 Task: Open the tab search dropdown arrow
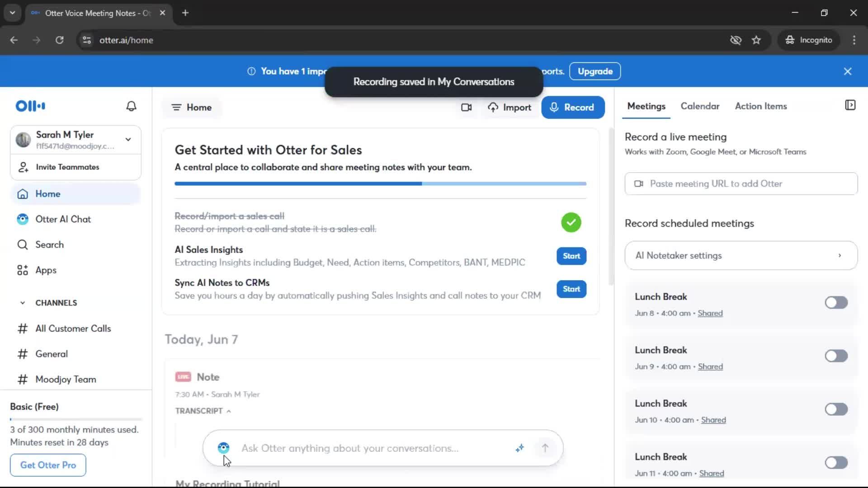12,13
